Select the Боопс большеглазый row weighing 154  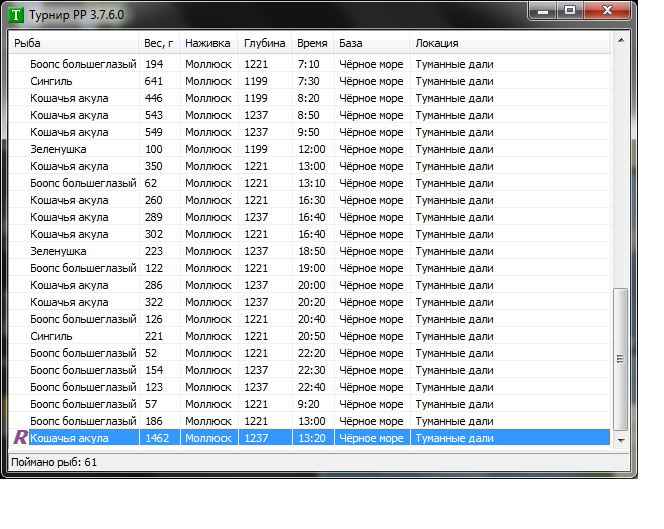pos(310,370)
